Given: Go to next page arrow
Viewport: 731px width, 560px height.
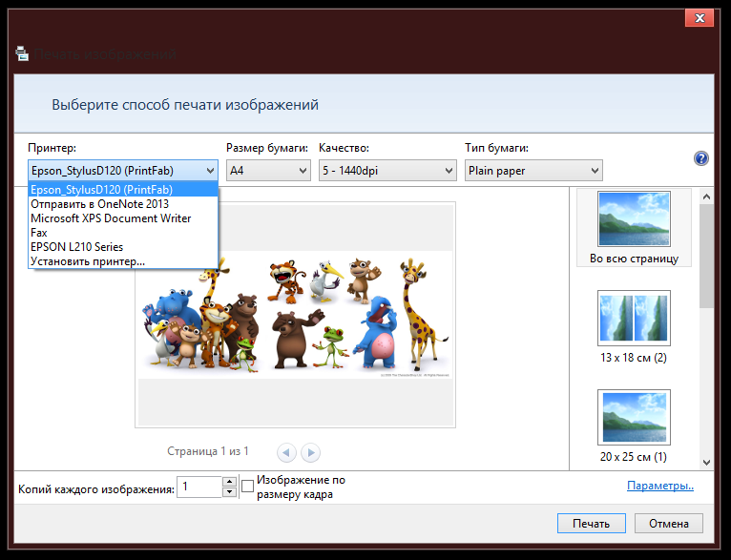Looking at the screenshot, I should (x=310, y=452).
